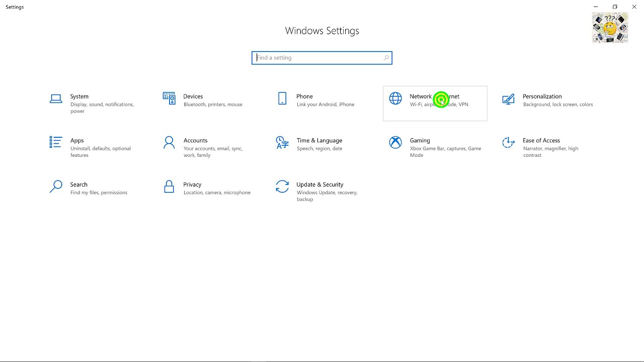Click the Devices keyboard and speaker icon
644x362 pixels.
click(x=169, y=98)
